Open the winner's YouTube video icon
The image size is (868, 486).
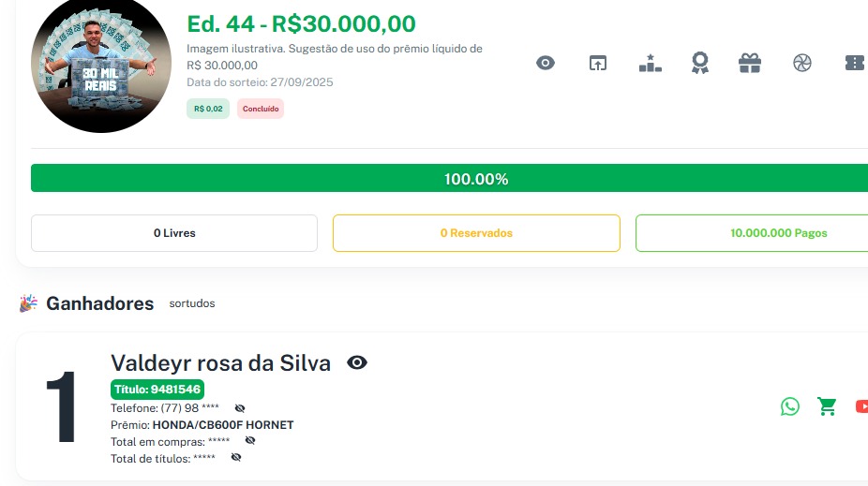[x=861, y=406]
